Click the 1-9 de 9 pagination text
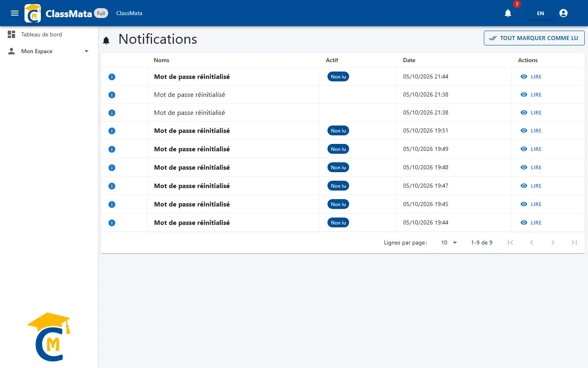Screen dimensions: 588x368 (481, 242)
